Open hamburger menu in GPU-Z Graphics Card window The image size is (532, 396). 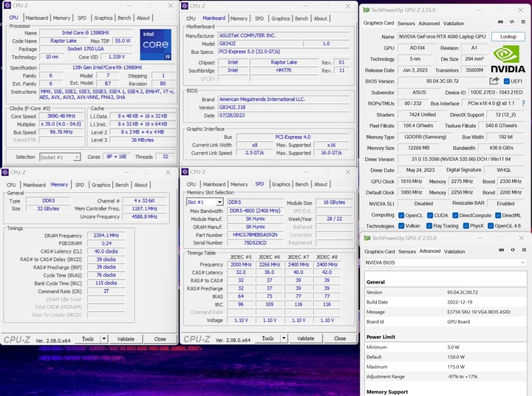523,21
